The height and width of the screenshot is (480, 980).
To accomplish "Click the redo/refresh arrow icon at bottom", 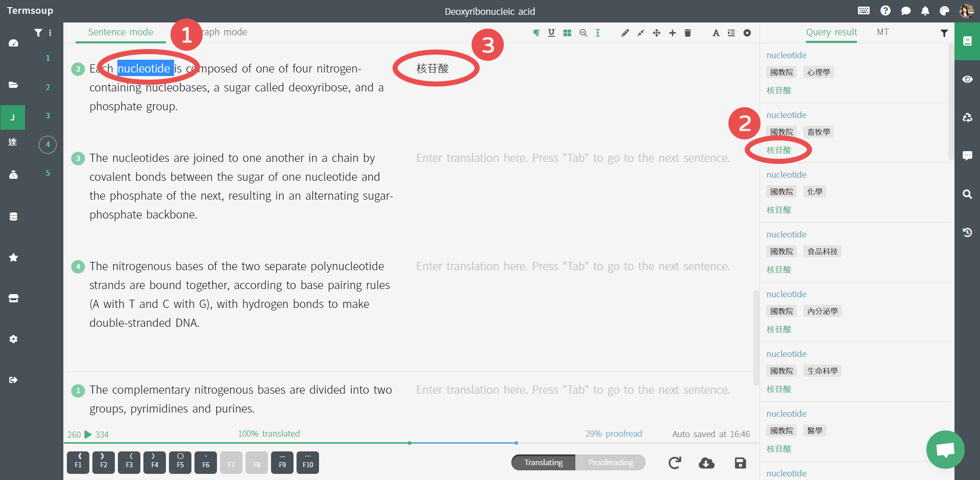I will click(x=675, y=463).
